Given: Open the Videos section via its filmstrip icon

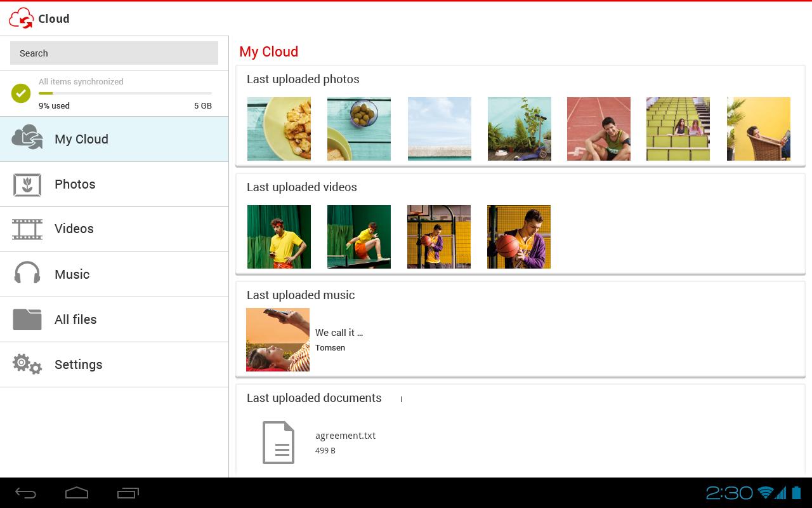Looking at the screenshot, I should coord(26,229).
